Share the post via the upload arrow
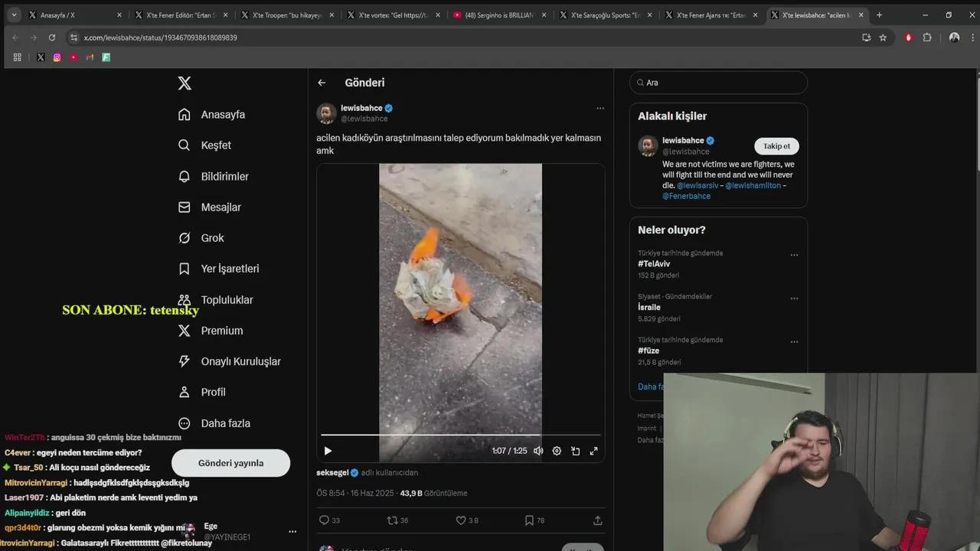 (x=596, y=520)
